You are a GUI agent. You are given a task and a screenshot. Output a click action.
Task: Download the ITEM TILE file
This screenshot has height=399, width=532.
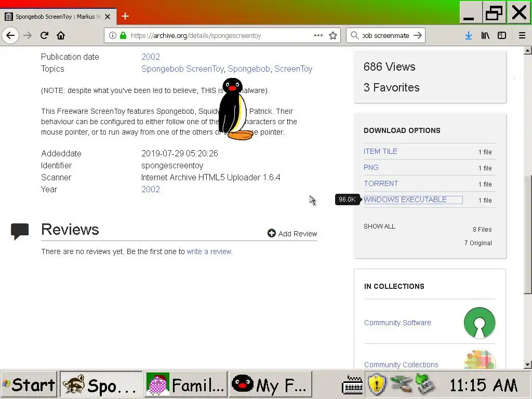380,151
